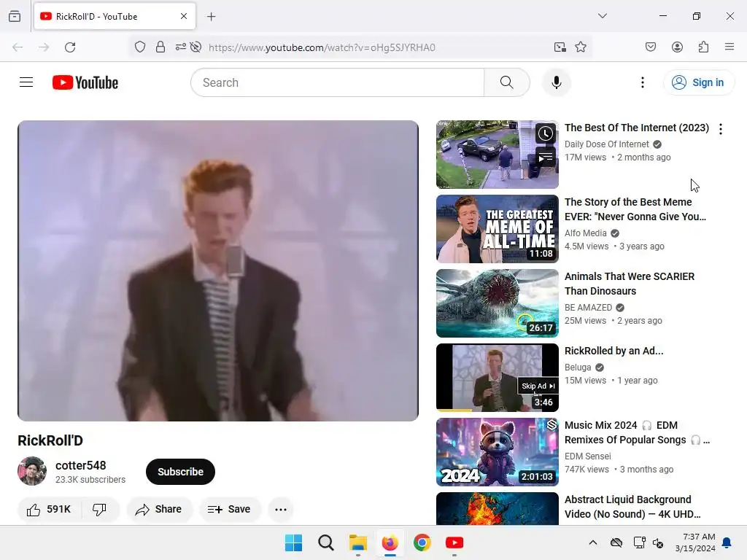Open notifications bell in system tray
Image resolution: width=747 pixels, height=560 pixels.
point(727,542)
